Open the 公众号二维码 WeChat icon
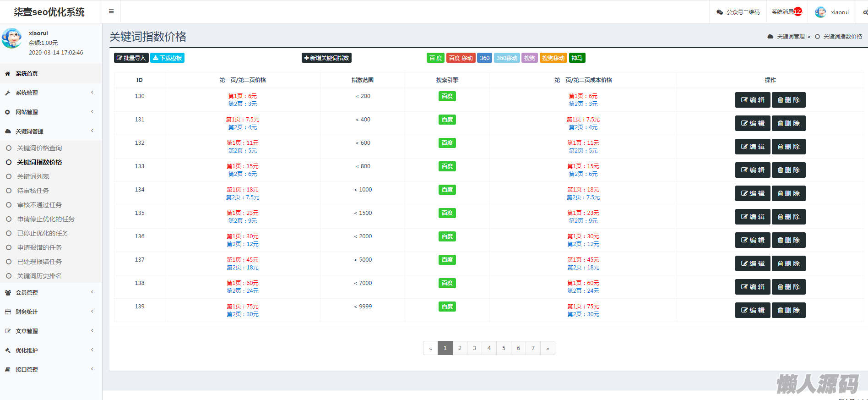 click(x=720, y=12)
